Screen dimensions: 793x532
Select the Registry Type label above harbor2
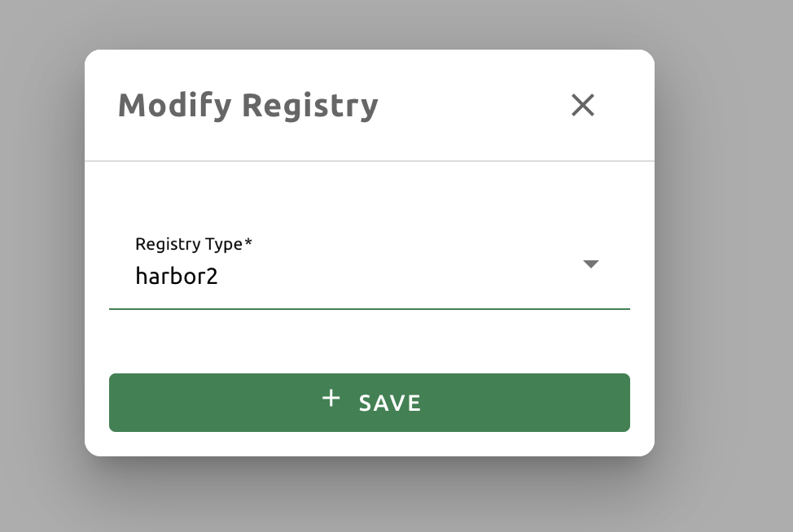(193, 243)
